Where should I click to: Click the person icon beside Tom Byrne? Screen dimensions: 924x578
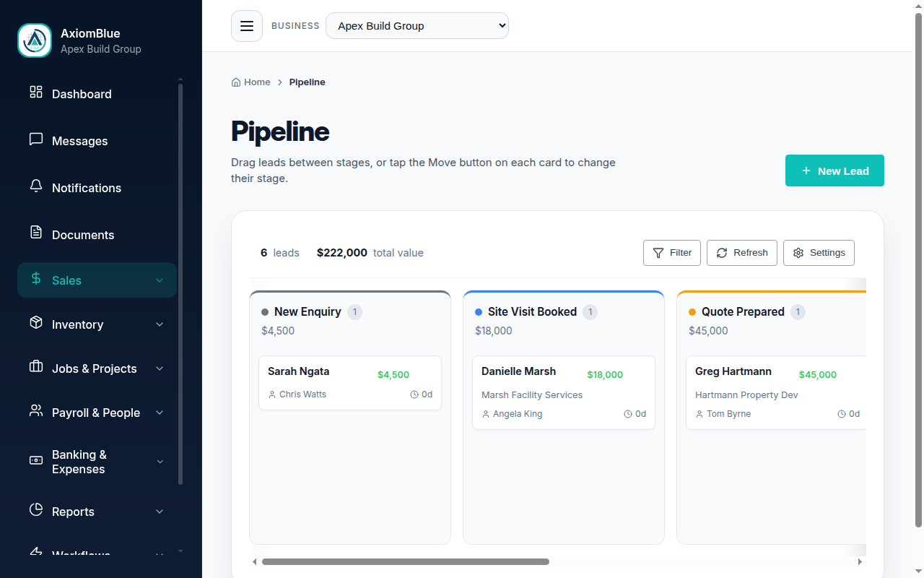699,414
